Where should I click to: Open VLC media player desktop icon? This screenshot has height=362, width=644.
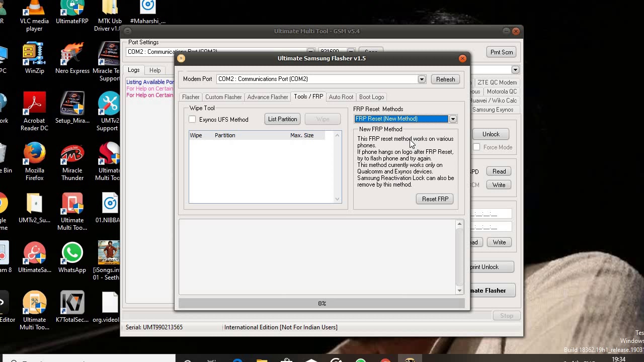[x=34, y=15]
